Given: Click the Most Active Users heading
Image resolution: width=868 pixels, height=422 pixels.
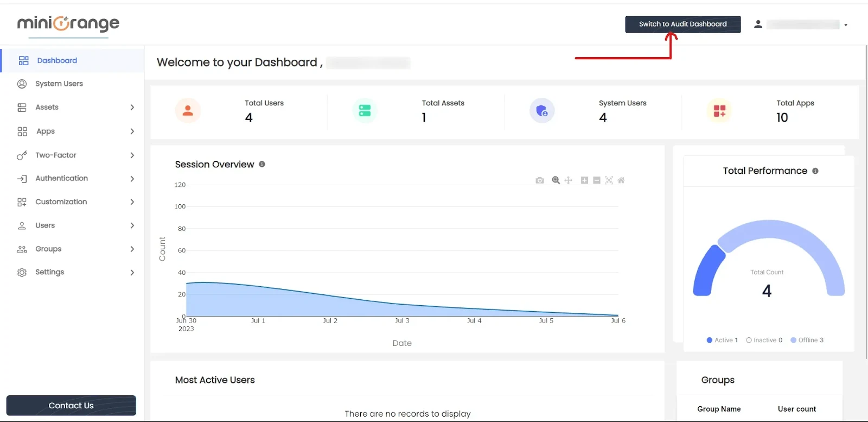Looking at the screenshot, I should 215,380.
